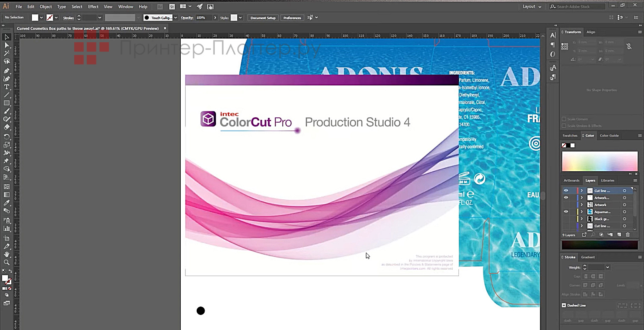
Task: Switch to the Artboards tab
Action: click(571, 180)
